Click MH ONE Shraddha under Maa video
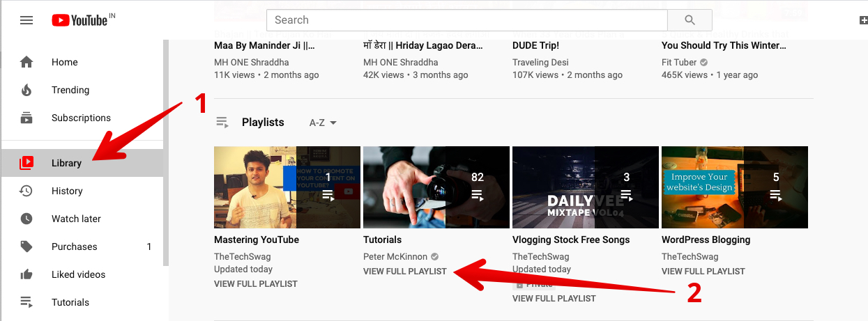 [252, 62]
